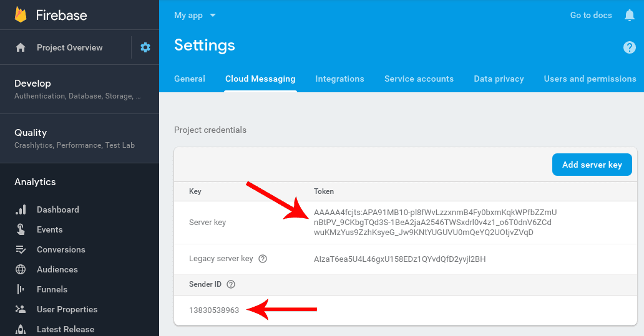Click the notifications bell icon
This screenshot has height=336, width=644.
(629, 16)
